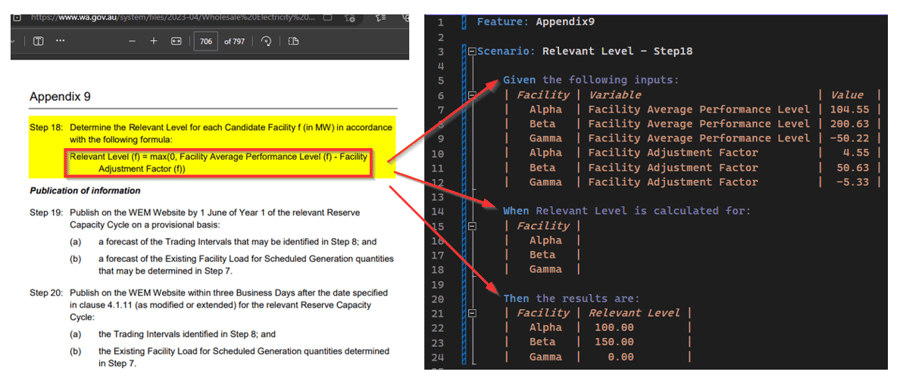Toggle page view layout icon
Image resolution: width=900 pixels, height=381 pixels.
point(294,41)
